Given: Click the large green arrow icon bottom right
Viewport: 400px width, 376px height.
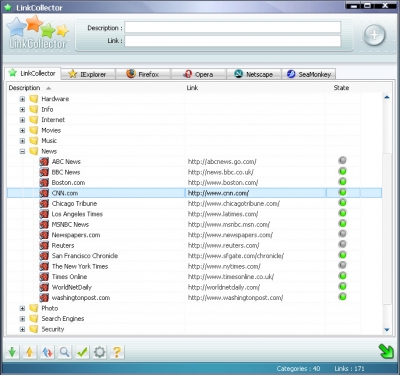Looking at the screenshot, I should pos(386,351).
